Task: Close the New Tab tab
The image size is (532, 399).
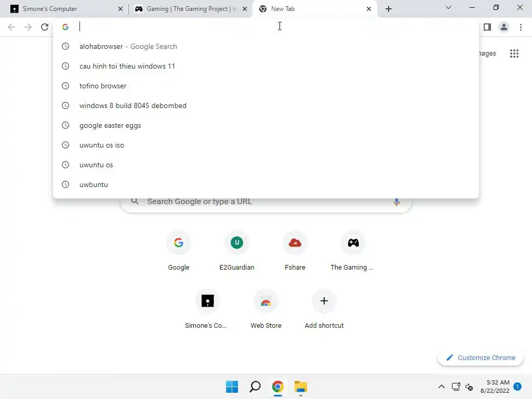Action: [369, 9]
